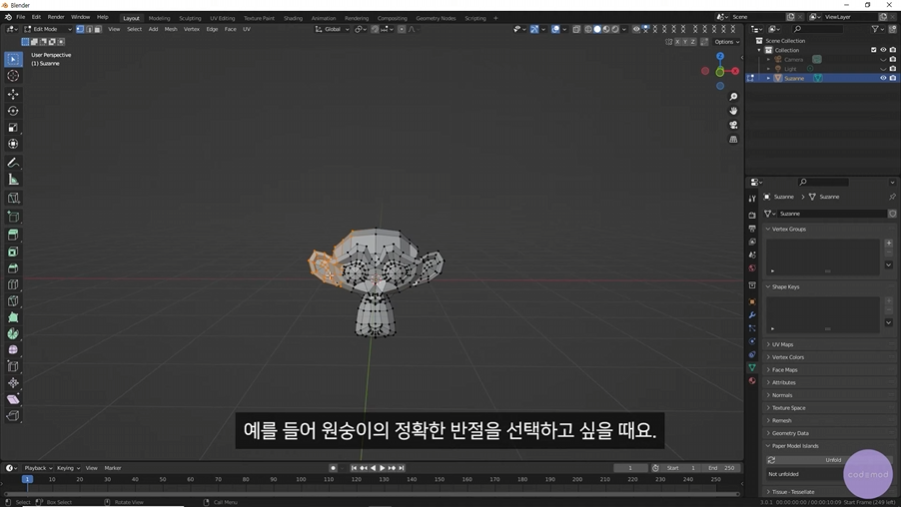Activate the Move tool
Viewport: 901px width, 507px height.
(13, 94)
